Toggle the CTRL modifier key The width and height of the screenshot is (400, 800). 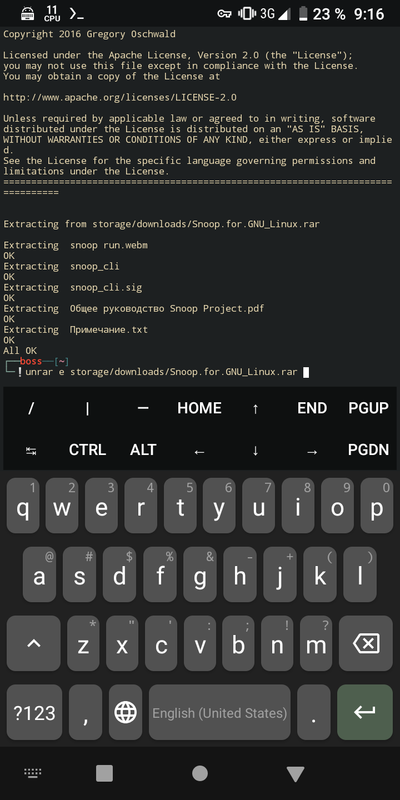pos(87,450)
